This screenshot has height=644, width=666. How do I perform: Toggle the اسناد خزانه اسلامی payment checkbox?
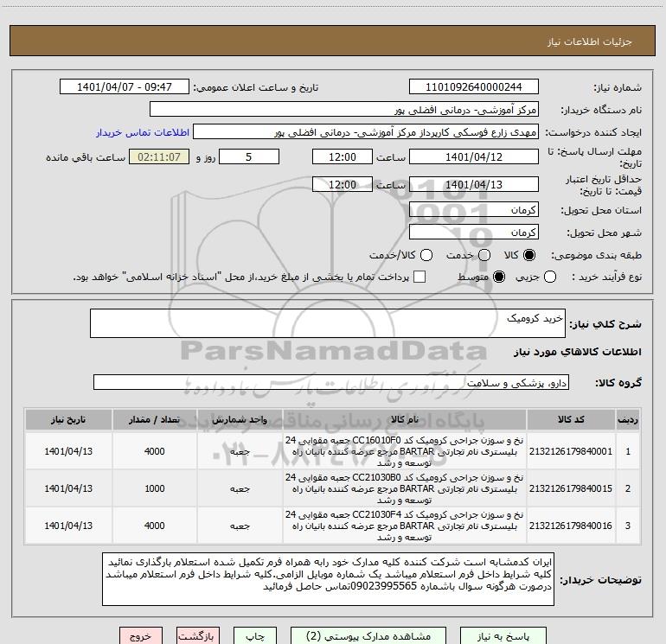click(419, 277)
